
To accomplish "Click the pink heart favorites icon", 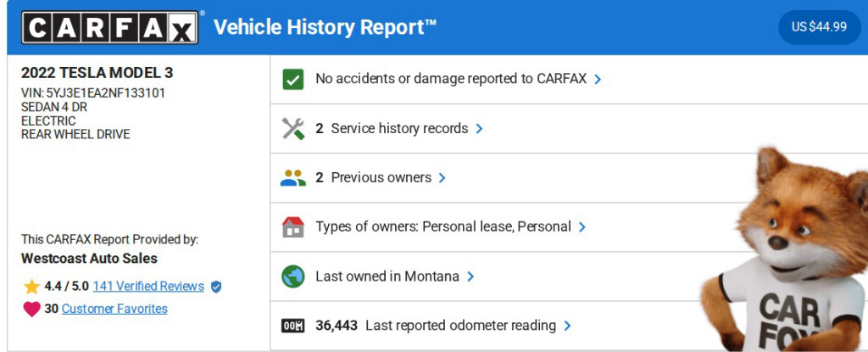I will (31, 310).
